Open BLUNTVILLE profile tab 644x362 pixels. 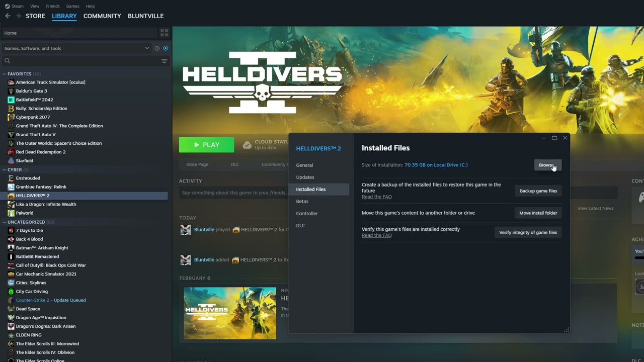coord(145,16)
